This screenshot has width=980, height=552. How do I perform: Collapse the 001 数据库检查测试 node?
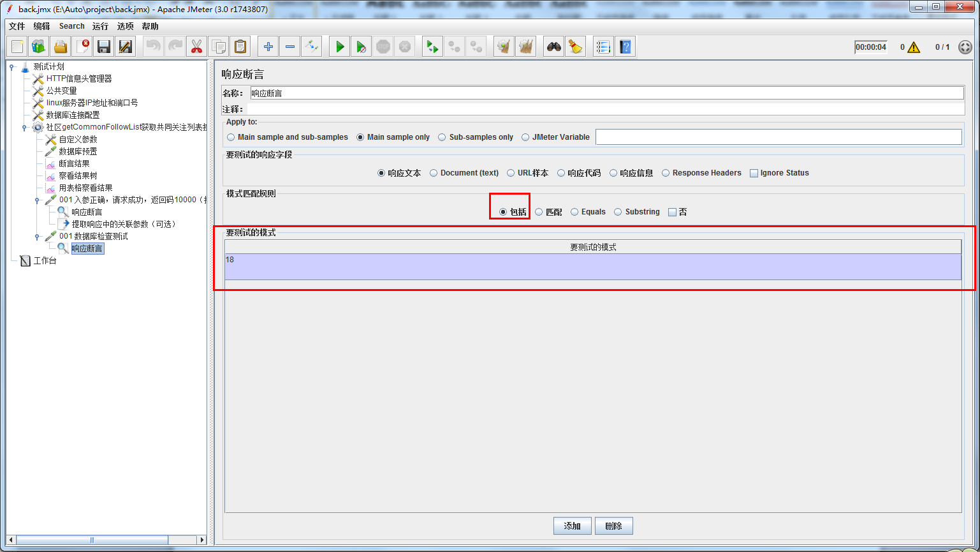(37, 236)
